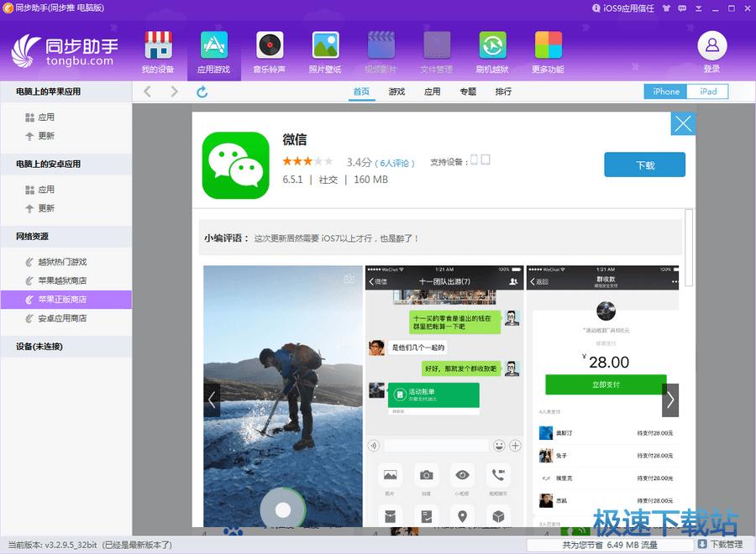Switch to the 排行 tab

pos(503,91)
